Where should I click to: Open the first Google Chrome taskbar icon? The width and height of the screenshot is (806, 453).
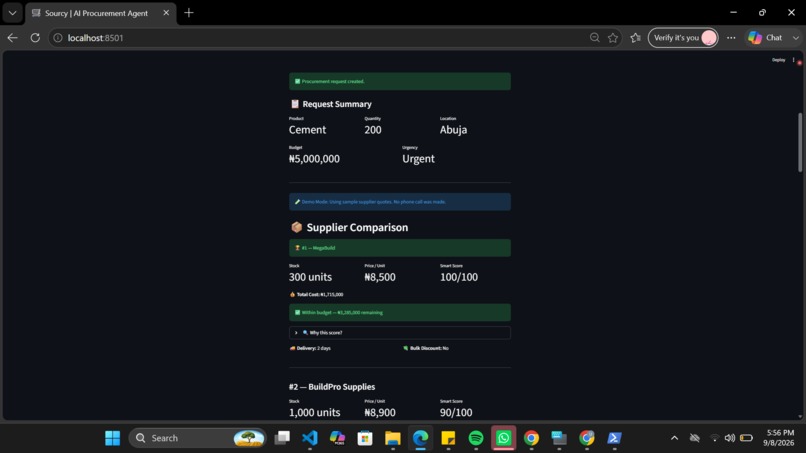532,438
